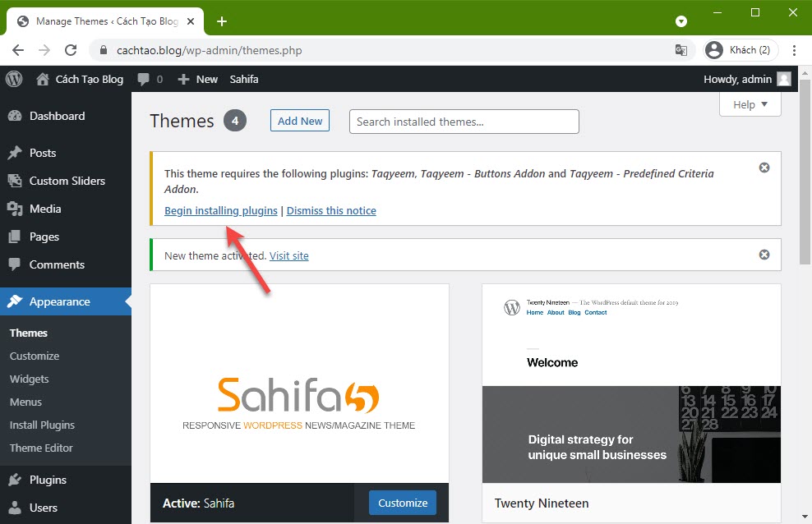Open the Posts menu item
This screenshot has width=812, height=524.
[66, 153]
